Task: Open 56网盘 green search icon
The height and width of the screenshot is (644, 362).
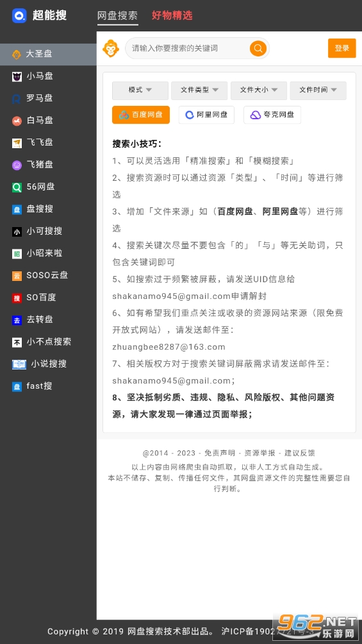Action: click(x=17, y=187)
